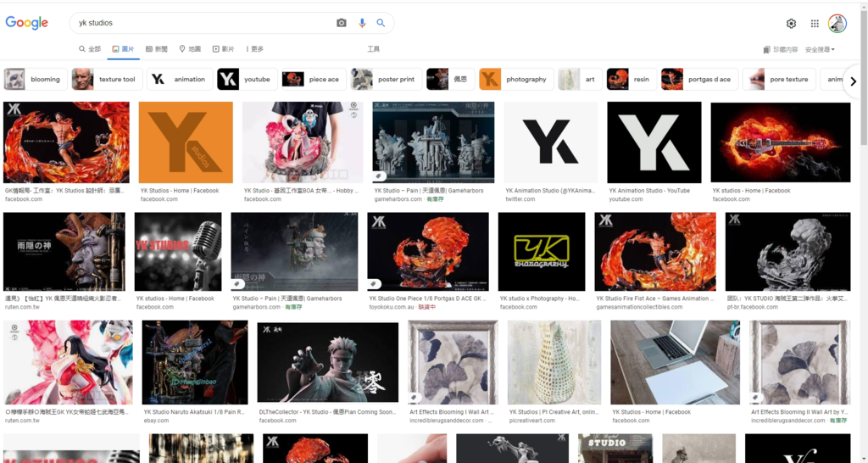
Task: Select the 圖片 (Images) tab
Action: (123, 49)
